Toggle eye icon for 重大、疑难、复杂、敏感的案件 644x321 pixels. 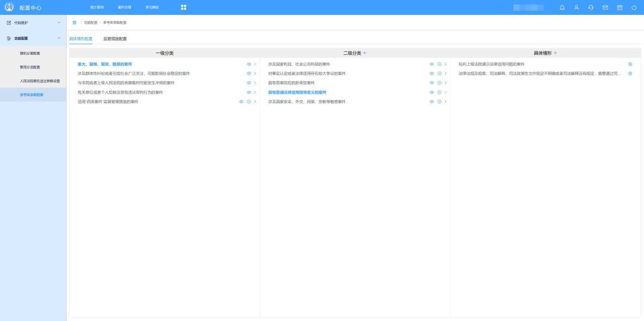(249, 64)
